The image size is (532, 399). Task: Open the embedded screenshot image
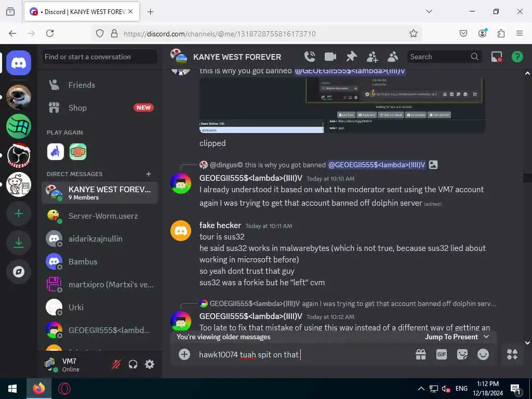[342, 105]
